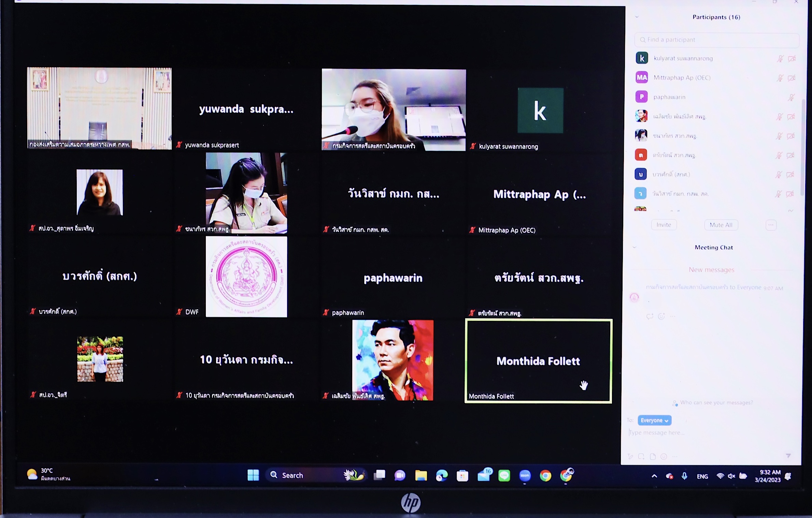Open the weather widget showing 30°C
The height and width of the screenshot is (518, 812).
click(x=49, y=474)
